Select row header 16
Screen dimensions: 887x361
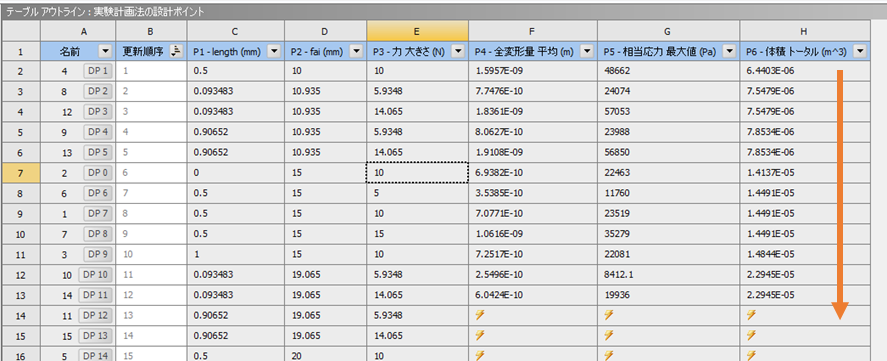click(21, 355)
